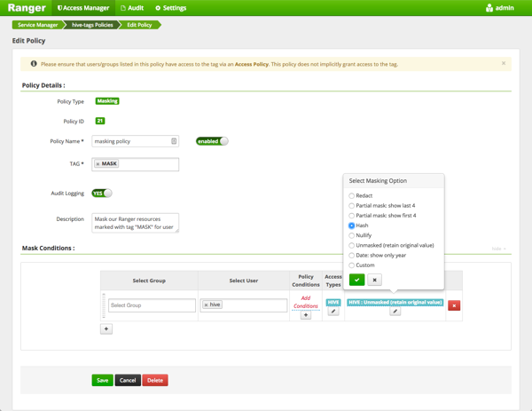Save the policy
The width and height of the screenshot is (532, 411).
(x=103, y=380)
